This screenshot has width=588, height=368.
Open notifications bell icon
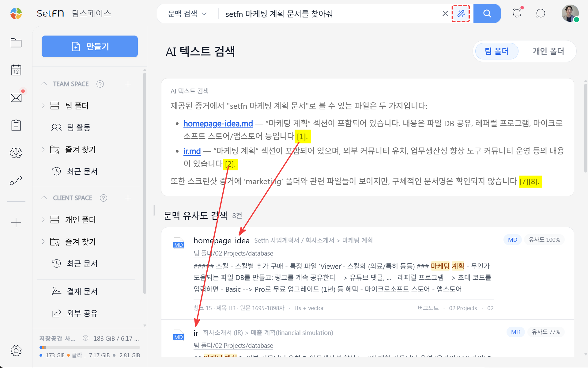click(517, 13)
